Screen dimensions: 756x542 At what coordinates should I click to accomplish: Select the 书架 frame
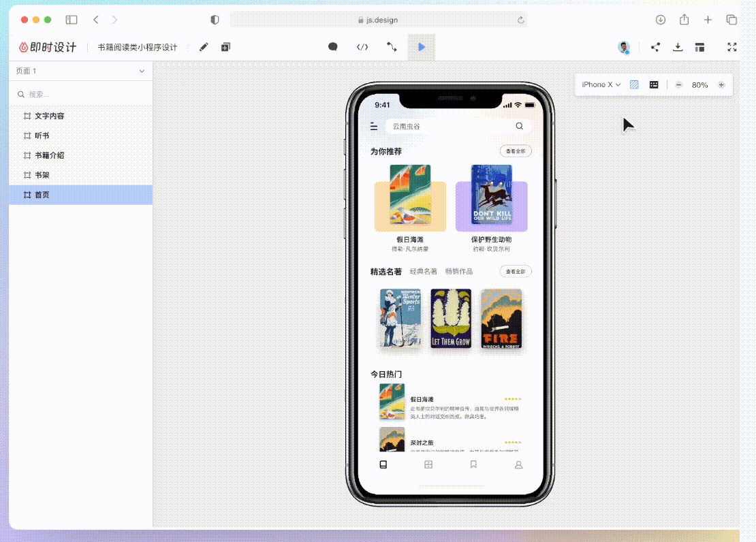pyautogui.click(x=80, y=175)
